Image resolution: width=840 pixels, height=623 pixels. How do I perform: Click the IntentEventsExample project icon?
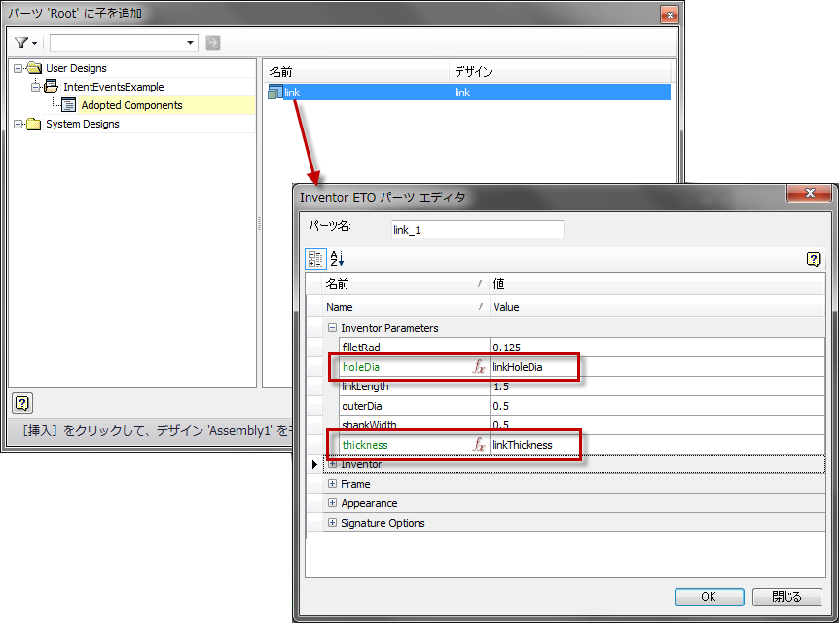pos(51,87)
